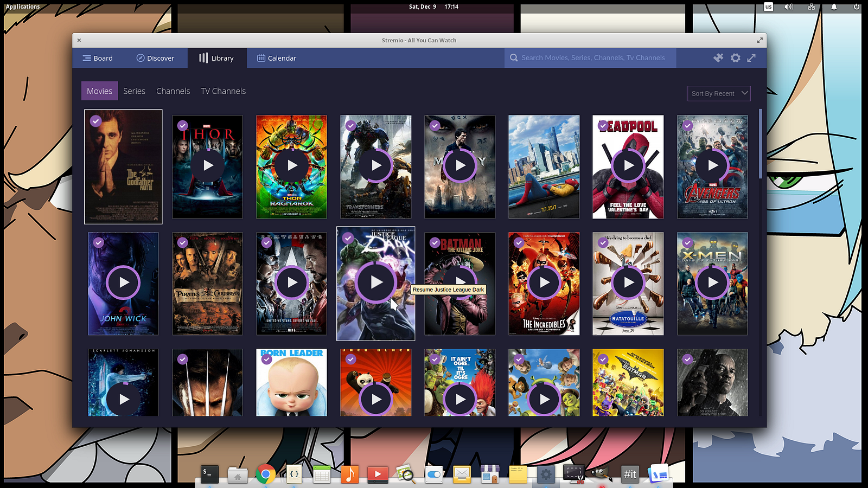Play Captain America Civil War poster
The image size is (868, 488).
coord(292,282)
